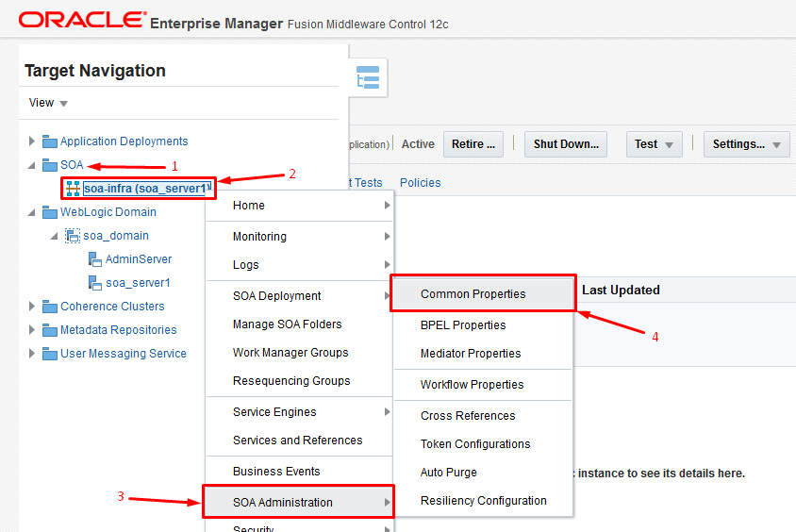
Task: Click the Retire button
Action: click(x=473, y=144)
